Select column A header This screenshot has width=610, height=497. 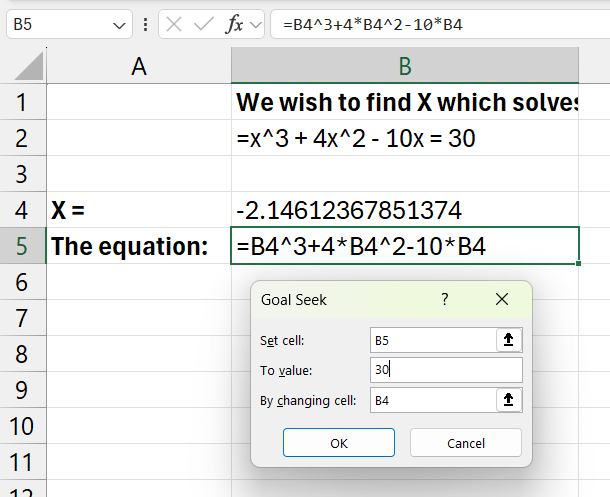tap(139, 66)
